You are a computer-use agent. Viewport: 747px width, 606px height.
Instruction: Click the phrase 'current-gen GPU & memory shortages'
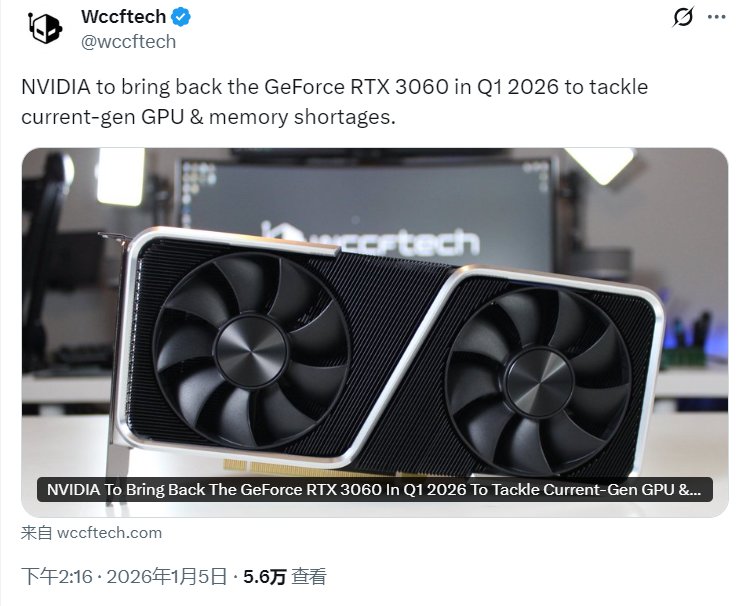click(x=207, y=117)
